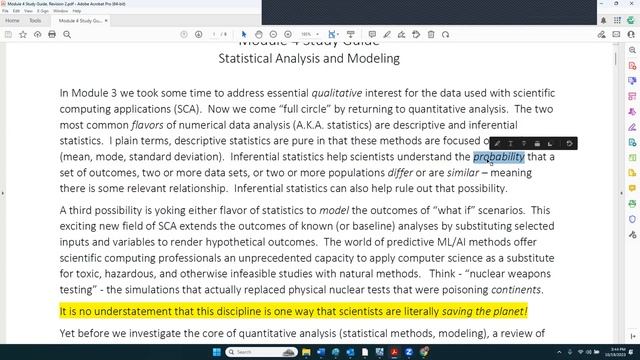Open the Help menu
This screenshot has height=360, width=640.
click(x=77, y=11)
